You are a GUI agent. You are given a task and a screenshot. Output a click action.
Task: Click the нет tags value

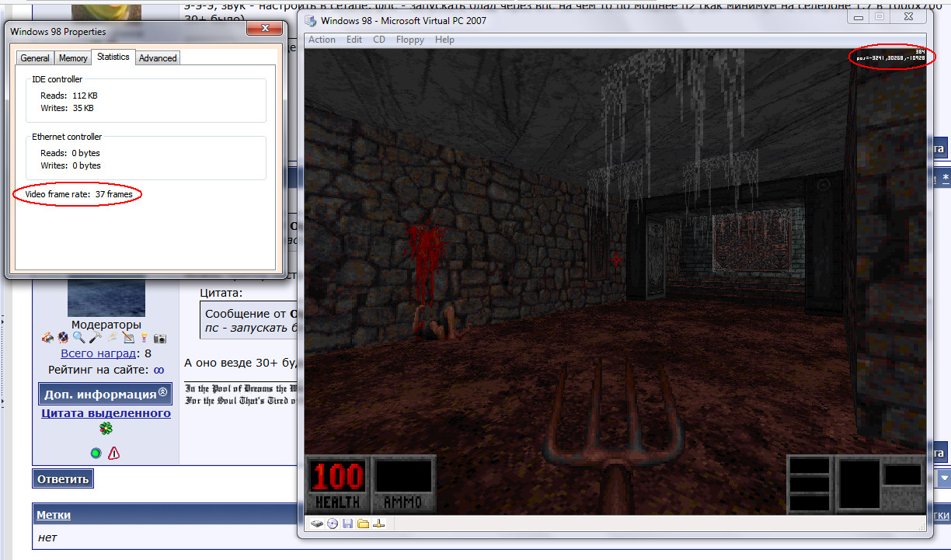47,537
